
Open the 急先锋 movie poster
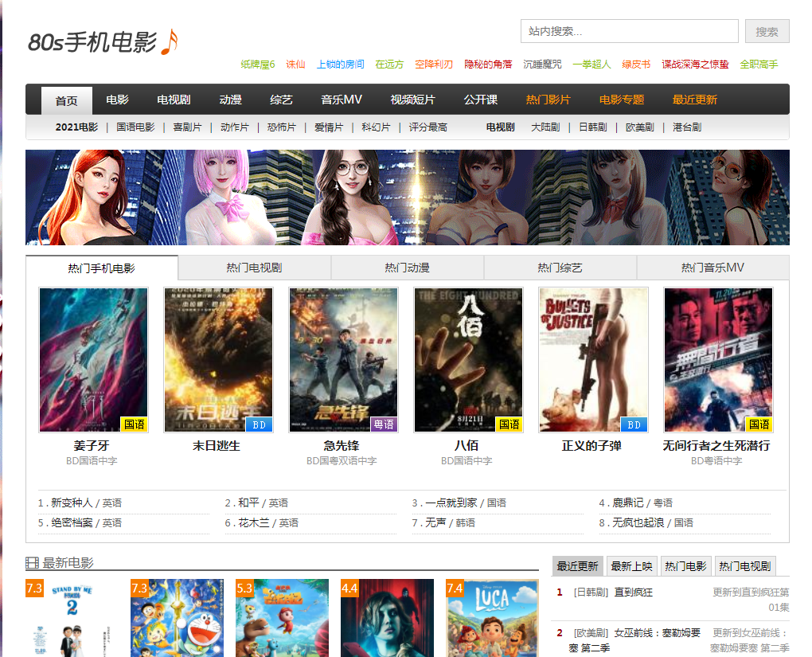click(x=344, y=360)
